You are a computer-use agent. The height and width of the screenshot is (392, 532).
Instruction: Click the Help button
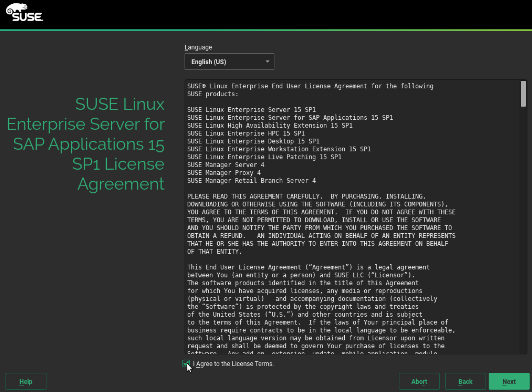click(26, 381)
